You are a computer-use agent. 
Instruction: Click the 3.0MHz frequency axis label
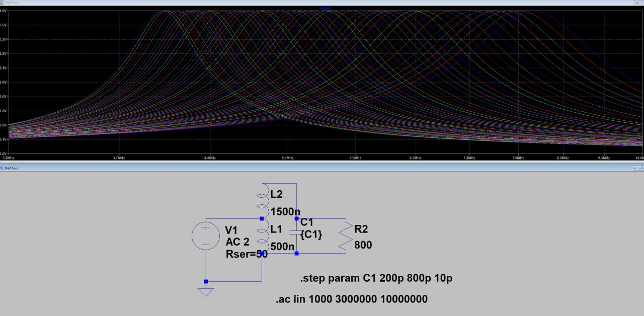[x=8, y=158]
